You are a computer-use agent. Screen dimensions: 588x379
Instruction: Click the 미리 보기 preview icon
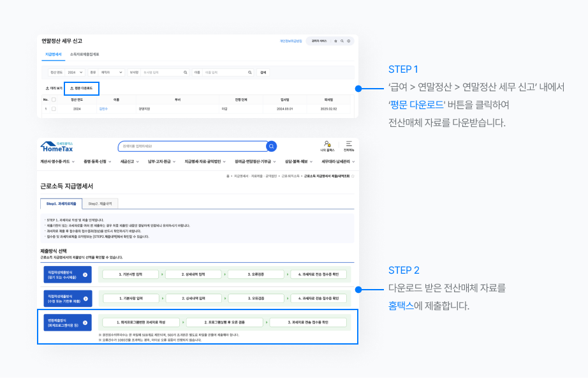45,87
